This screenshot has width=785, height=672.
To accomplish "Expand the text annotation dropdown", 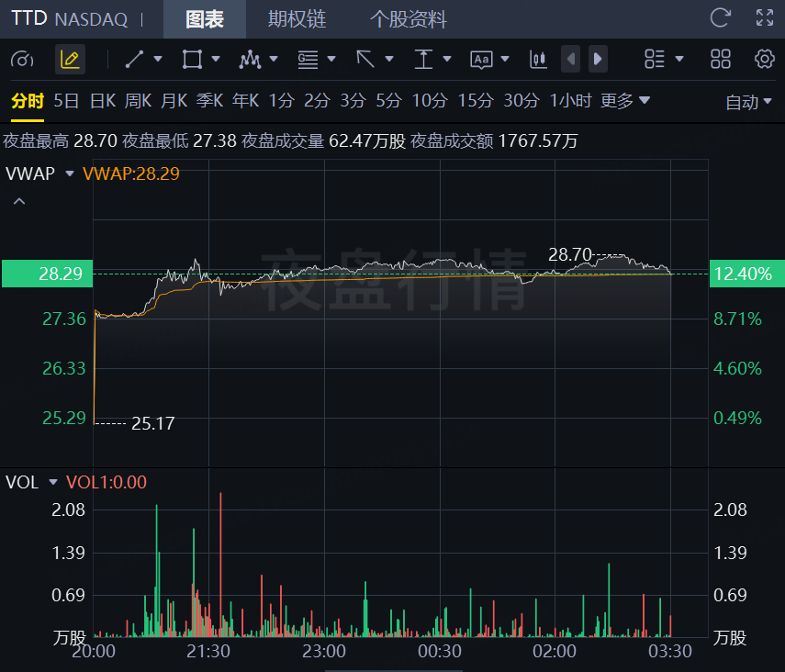I will click(x=505, y=59).
